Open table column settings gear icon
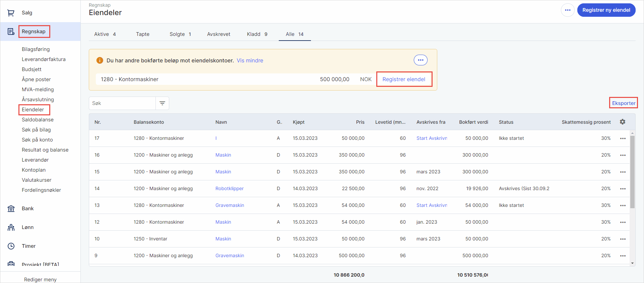The image size is (644, 283). pos(622,122)
